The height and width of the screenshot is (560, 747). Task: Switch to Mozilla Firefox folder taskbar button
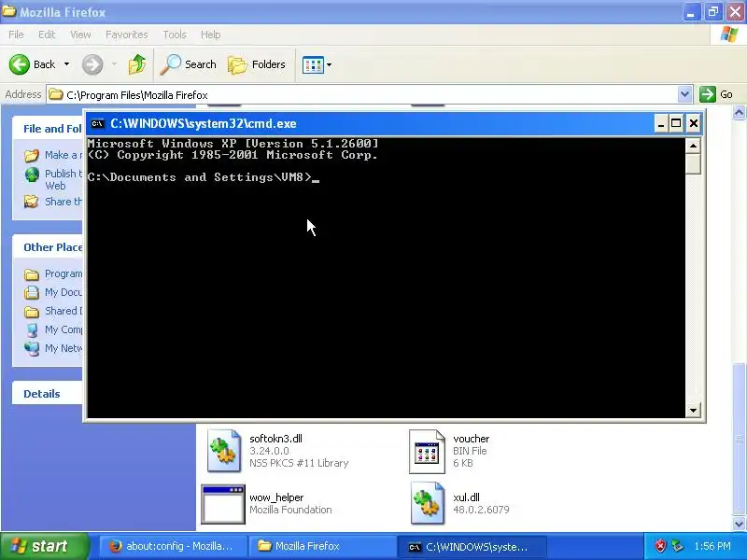click(x=322, y=546)
